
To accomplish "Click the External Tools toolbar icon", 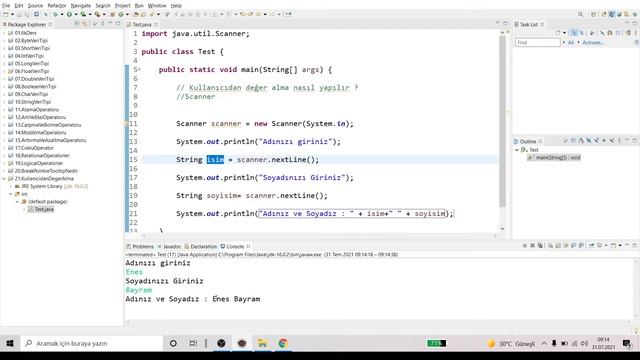I will tap(98, 14).
